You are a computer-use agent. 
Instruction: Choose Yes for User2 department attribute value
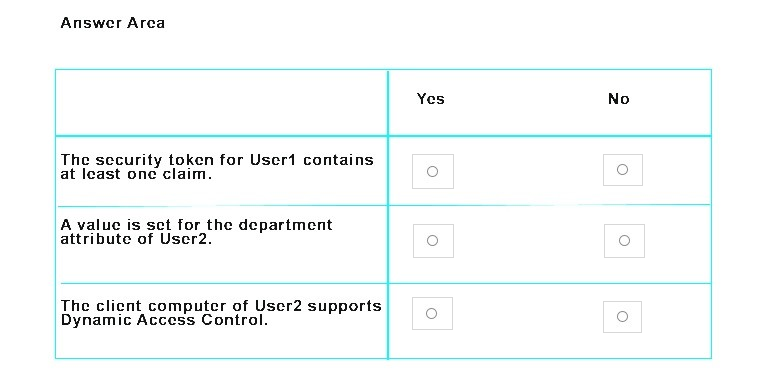433,241
